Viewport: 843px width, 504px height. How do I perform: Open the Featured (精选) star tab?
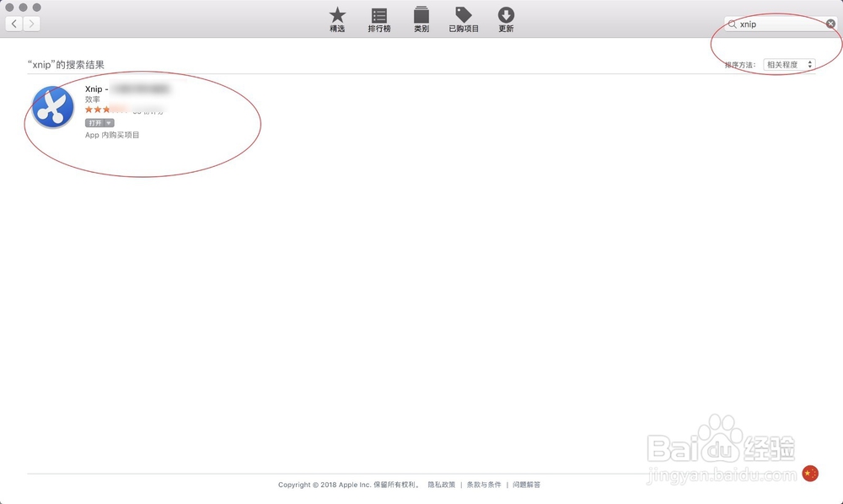coord(337,20)
